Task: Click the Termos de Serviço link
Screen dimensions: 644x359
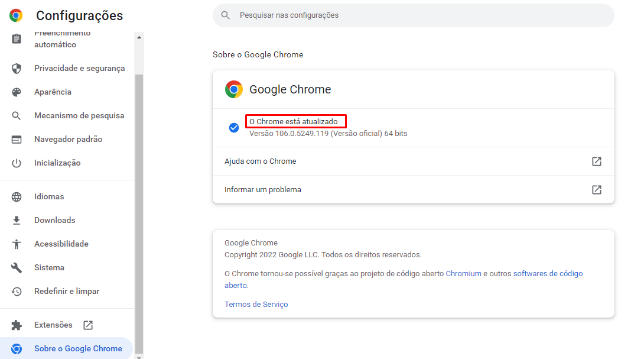Action: 255,304
